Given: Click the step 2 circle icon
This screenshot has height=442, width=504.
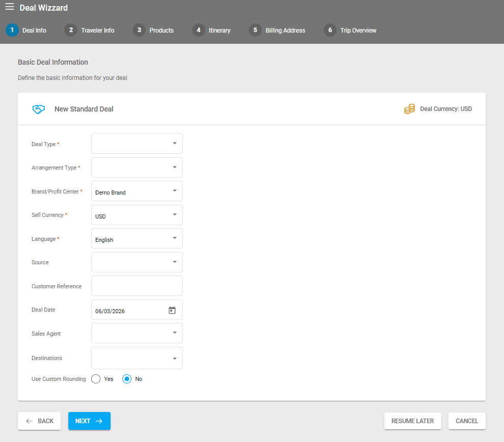Looking at the screenshot, I should (x=71, y=30).
